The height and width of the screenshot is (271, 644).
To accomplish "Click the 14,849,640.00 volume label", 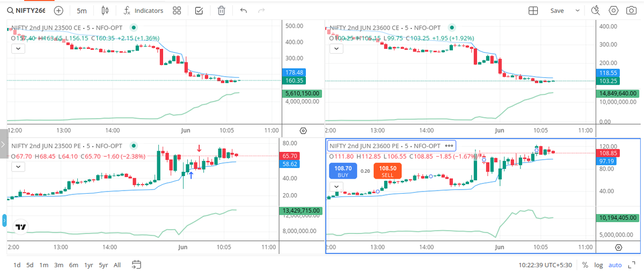I will [x=618, y=94].
